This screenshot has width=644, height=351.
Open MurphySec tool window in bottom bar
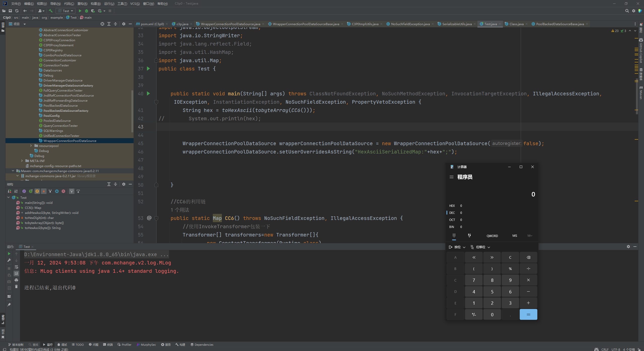pos(146,345)
